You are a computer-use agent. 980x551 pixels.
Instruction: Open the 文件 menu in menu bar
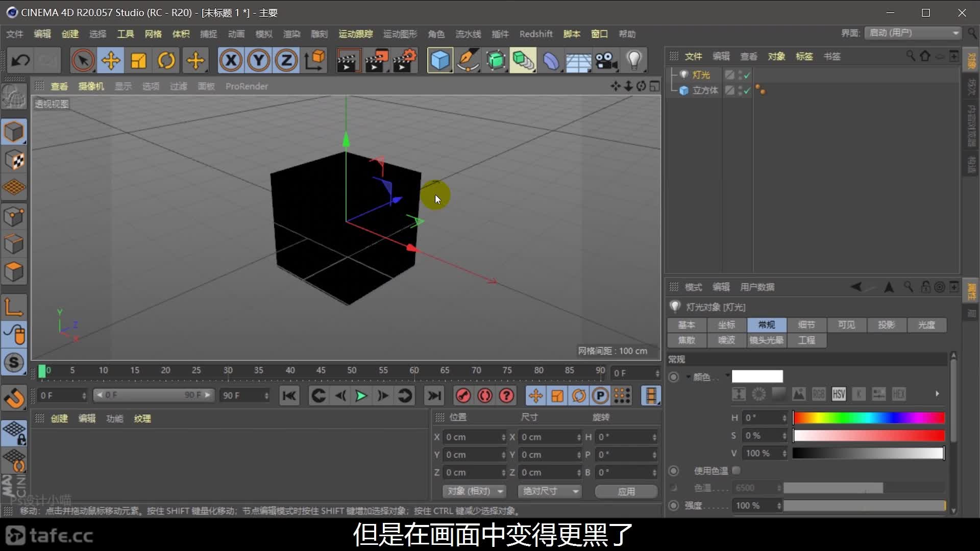15,34
